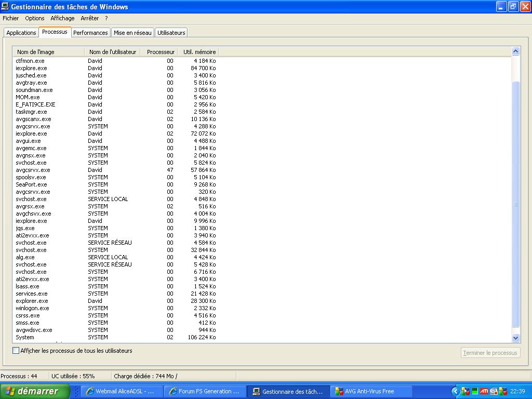Select the avgemc.exe process
Viewport: 532px width, 399px height.
click(116, 148)
